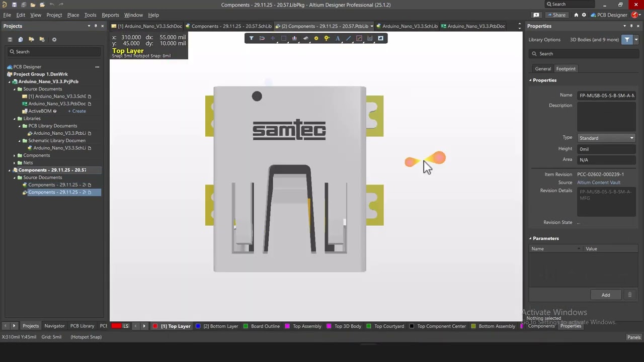Select the Top Courtyard layer tab
The width and height of the screenshot is (644, 362).
tap(385, 326)
